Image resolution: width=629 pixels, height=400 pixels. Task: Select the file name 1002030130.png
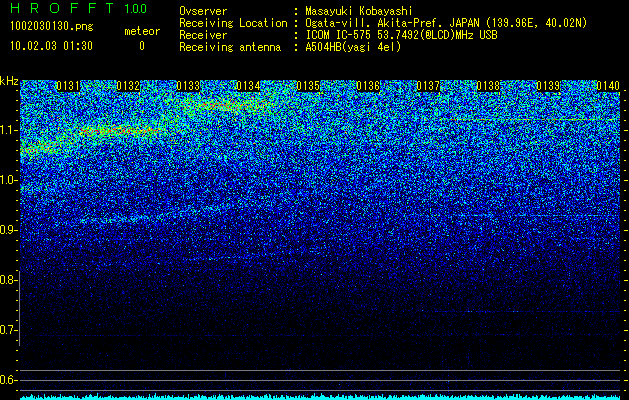pos(52,27)
